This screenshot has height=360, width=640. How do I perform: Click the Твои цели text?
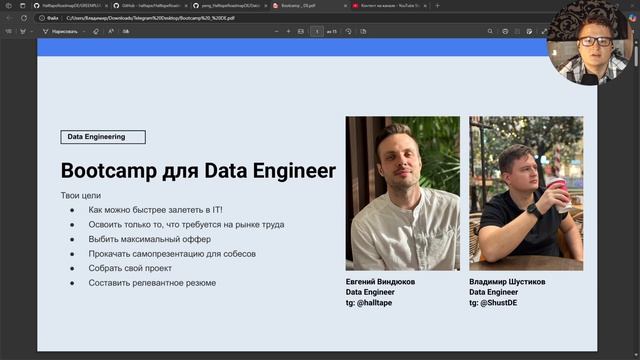click(x=81, y=196)
